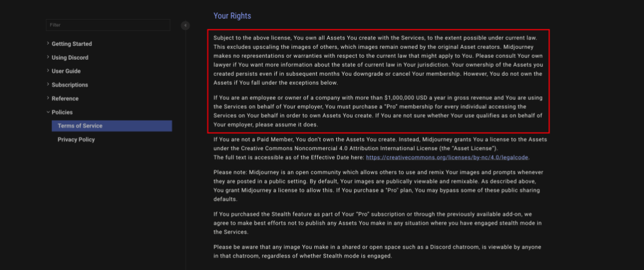The height and width of the screenshot is (270, 644).
Task: Click the Your Rights heading
Action: click(x=232, y=16)
